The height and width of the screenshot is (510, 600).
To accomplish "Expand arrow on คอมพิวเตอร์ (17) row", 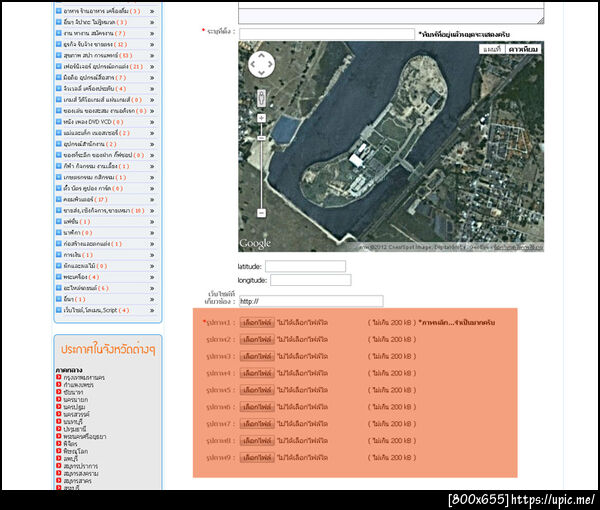I will tap(152, 200).
